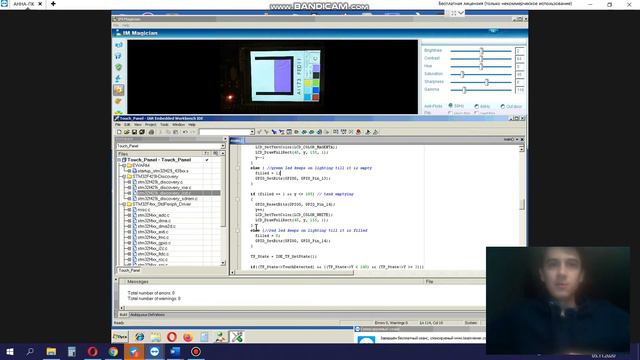Click the Gamma slider handle

click(464, 90)
